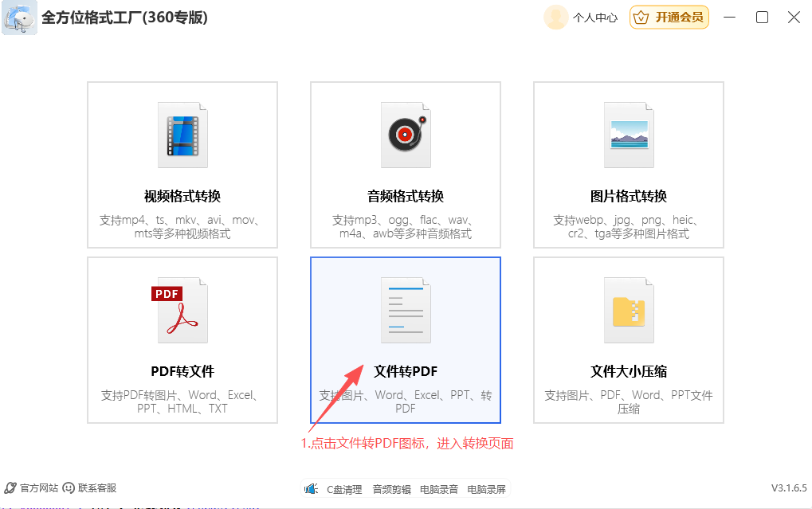Open the hamburger menu in title bar
This screenshot has width=812, height=509.
[x=729, y=18]
